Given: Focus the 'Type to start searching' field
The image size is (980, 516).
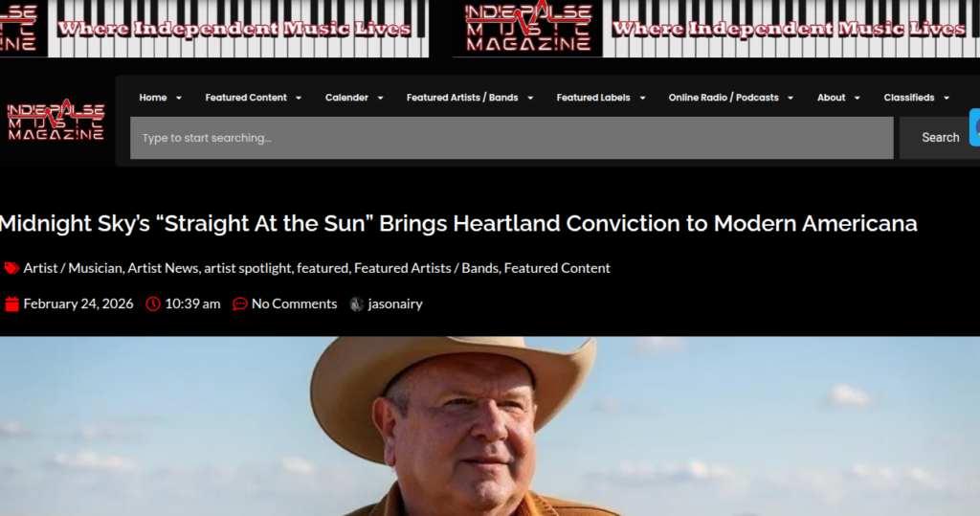Looking at the screenshot, I should 511,138.
